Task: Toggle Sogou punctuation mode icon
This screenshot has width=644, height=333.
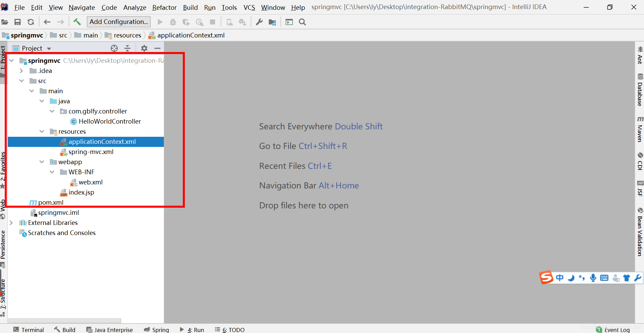Action: point(582,278)
